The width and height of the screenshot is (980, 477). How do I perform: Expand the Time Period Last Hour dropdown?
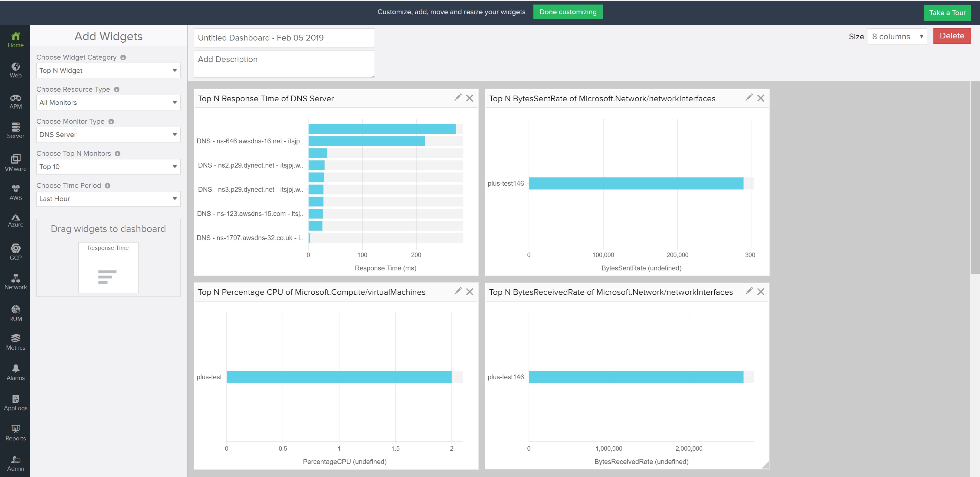tap(108, 198)
